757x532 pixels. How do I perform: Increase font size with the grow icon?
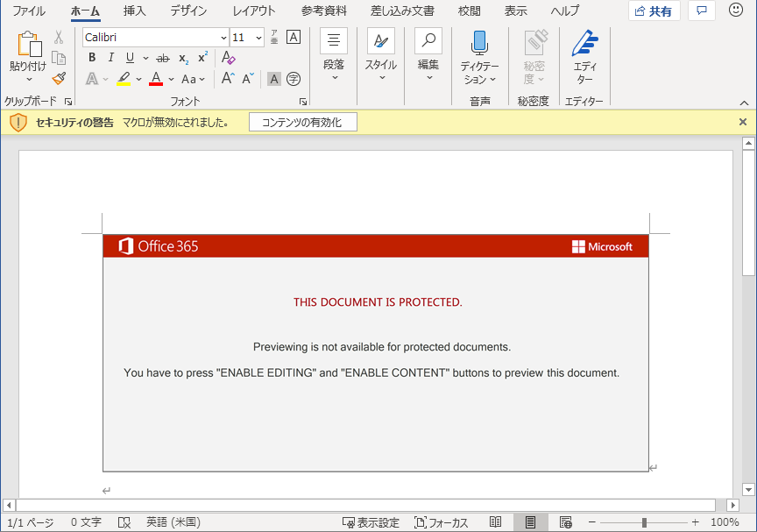pyautogui.click(x=228, y=79)
